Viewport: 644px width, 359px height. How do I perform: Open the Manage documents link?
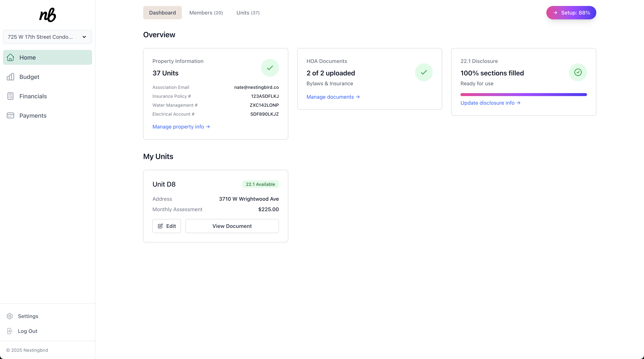tap(333, 97)
